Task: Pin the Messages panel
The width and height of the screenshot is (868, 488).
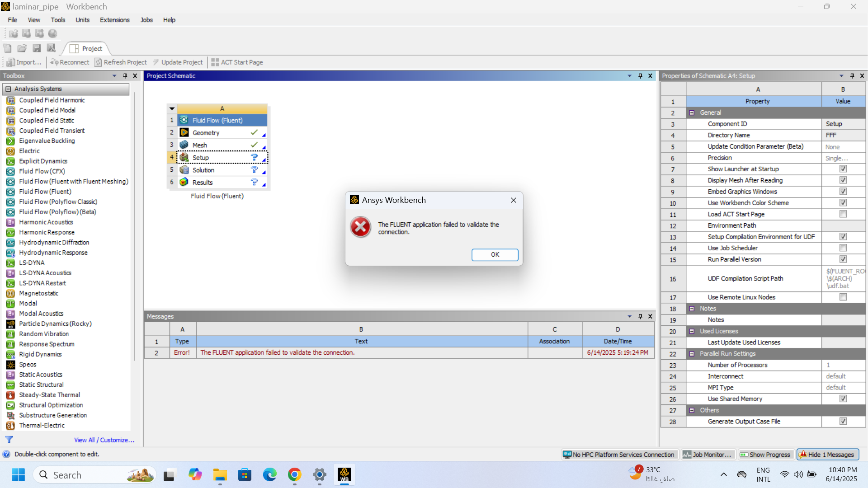Action: [x=640, y=316]
